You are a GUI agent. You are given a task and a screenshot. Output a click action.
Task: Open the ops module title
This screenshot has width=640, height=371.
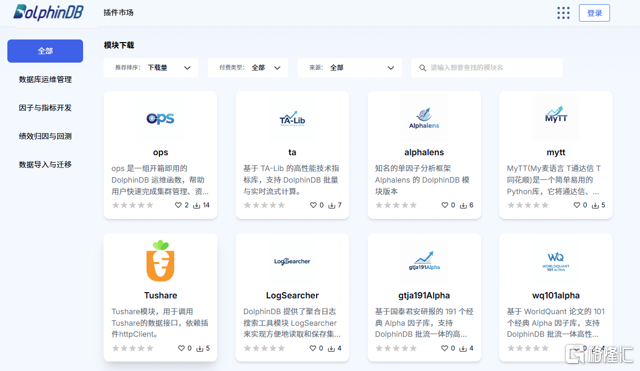(x=160, y=153)
